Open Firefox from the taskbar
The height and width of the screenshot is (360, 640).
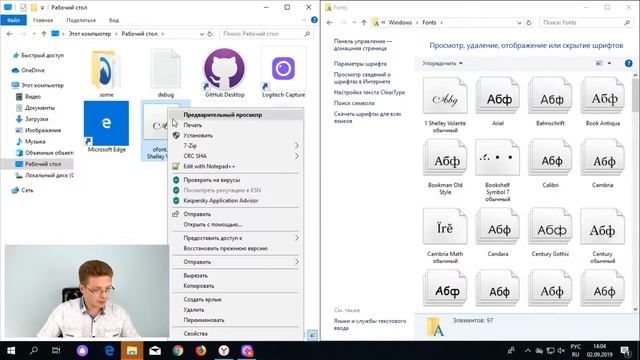click(x=201, y=351)
